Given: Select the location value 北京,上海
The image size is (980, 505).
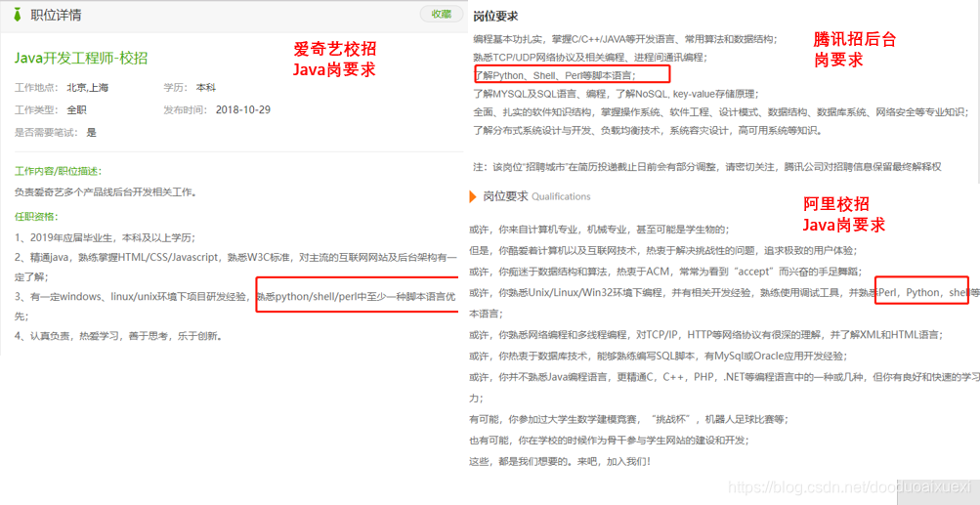Looking at the screenshot, I should click(x=88, y=88).
